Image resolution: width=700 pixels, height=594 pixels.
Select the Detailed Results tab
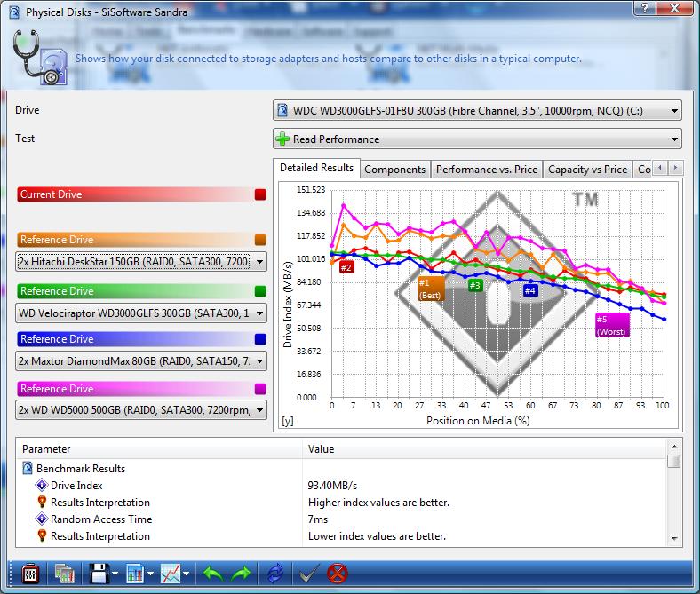coord(316,168)
